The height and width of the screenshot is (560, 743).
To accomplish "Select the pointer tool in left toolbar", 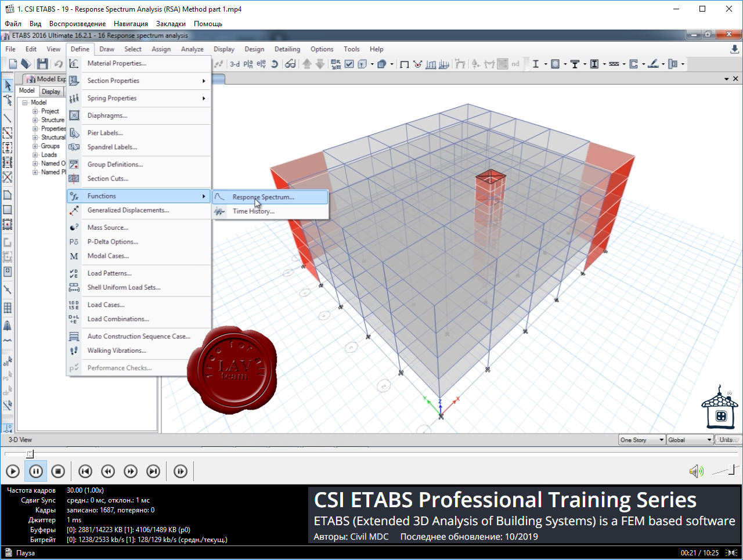I will [x=8, y=85].
